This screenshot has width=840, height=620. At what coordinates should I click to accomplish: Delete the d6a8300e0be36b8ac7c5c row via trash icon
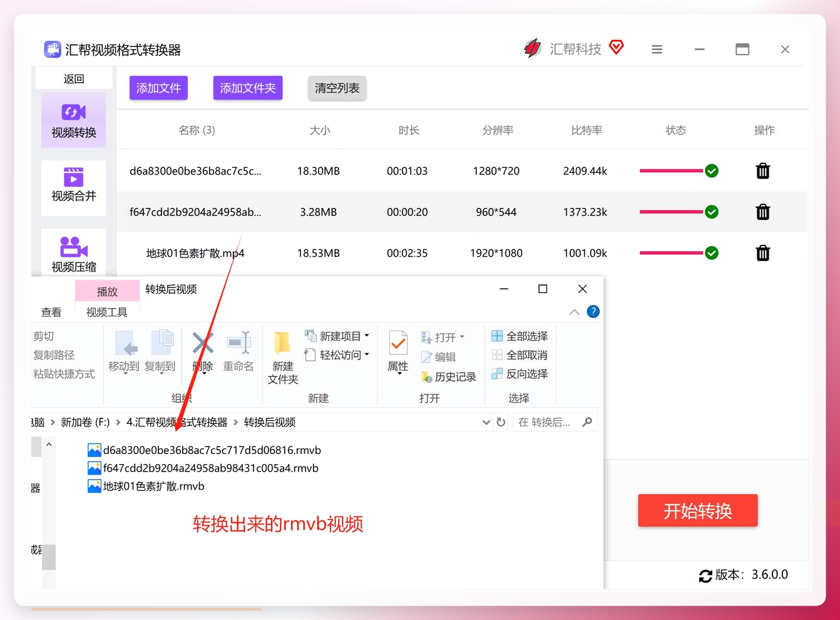(x=762, y=171)
